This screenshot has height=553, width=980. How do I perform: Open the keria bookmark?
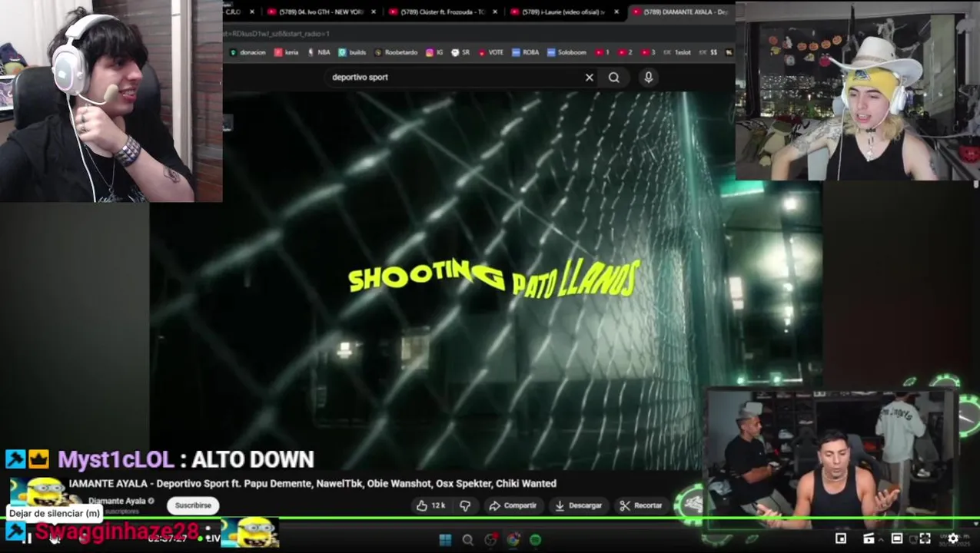pos(286,52)
